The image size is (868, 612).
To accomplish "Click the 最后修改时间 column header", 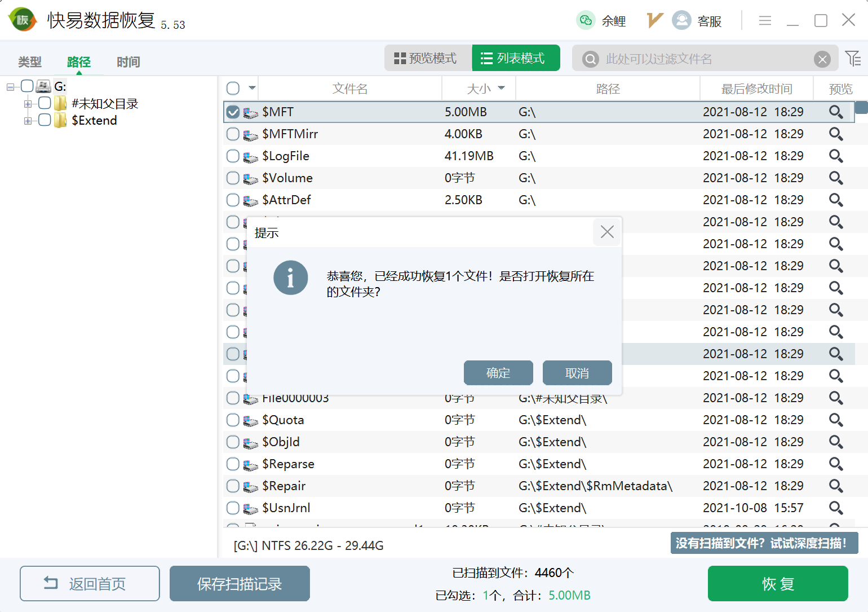I will (x=757, y=89).
